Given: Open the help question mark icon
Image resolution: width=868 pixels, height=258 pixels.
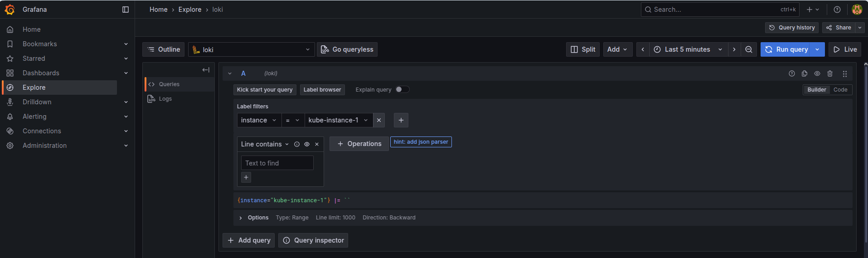Looking at the screenshot, I should click(x=837, y=10).
